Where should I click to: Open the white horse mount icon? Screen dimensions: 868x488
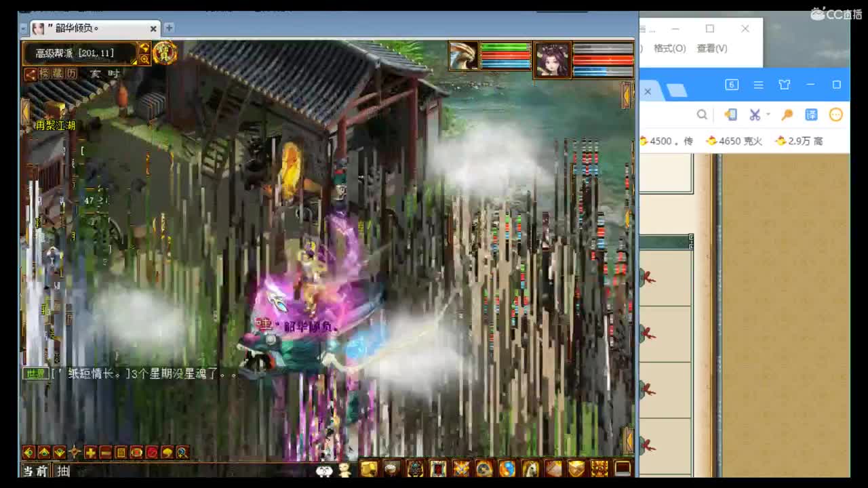point(530,468)
